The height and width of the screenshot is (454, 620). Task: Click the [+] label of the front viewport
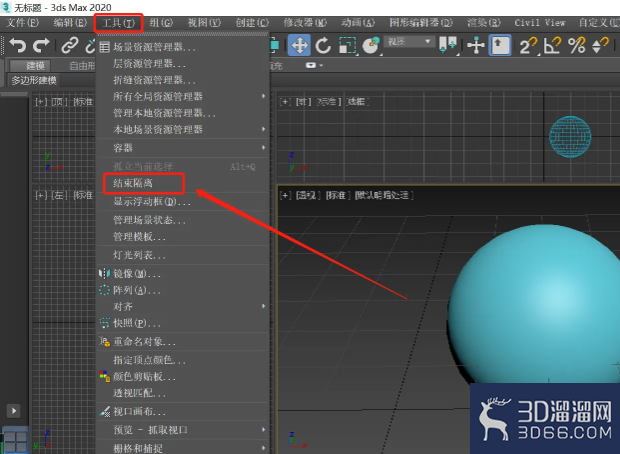(285, 102)
